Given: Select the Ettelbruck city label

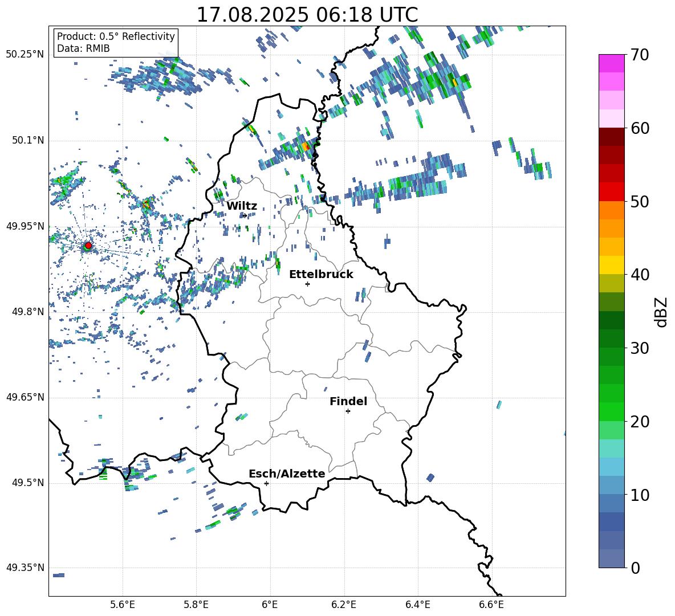Looking at the screenshot, I should [x=321, y=275].
